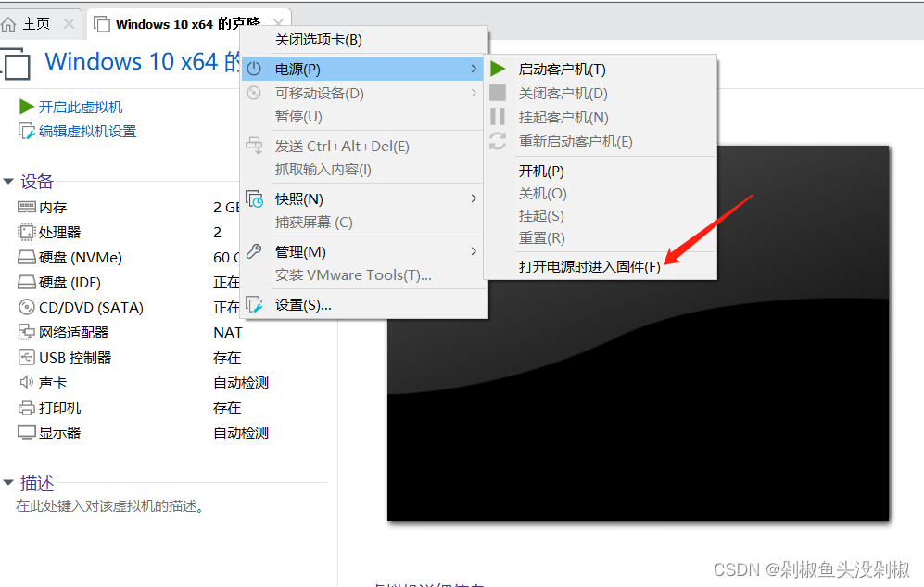Click the CD/DVD disc icon
This screenshot has height=587, width=924.
coord(27,307)
